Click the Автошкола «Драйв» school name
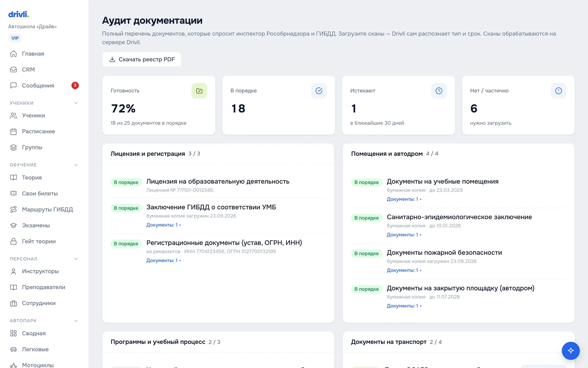Viewport: 588px width, 368px height. (x=32, y=26)
